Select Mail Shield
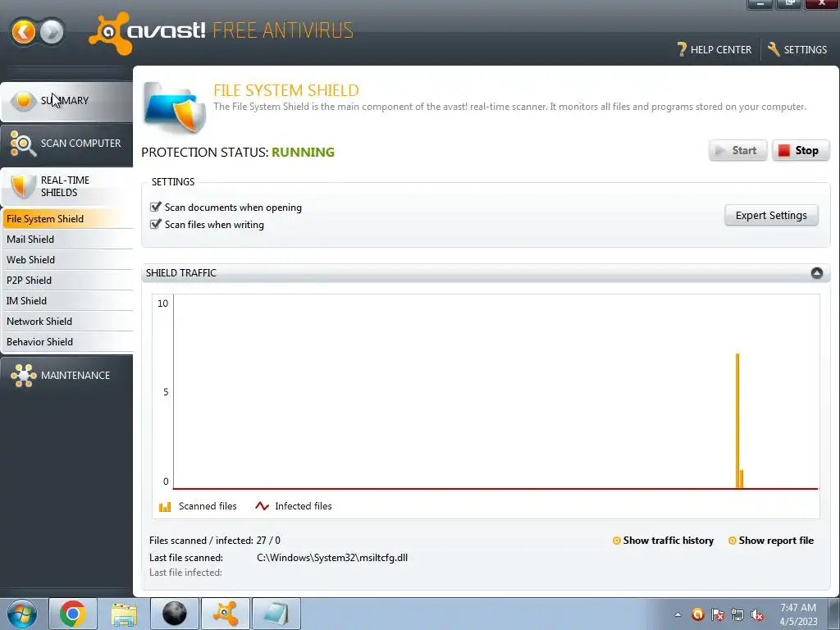Screen dimensions: 840x630 (67, 240)
